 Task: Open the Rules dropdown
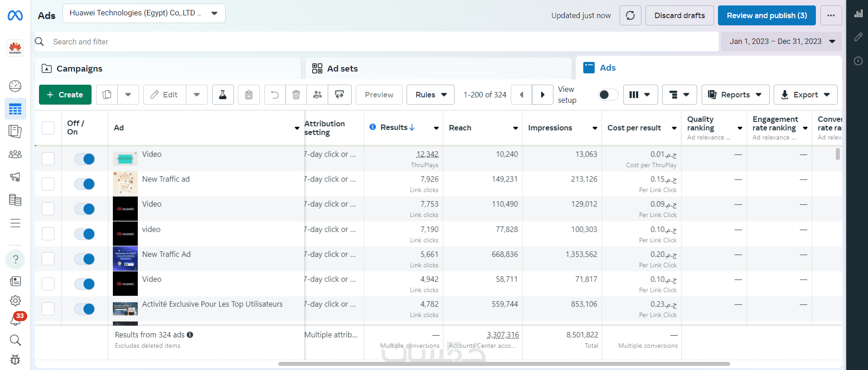point(431,95)
